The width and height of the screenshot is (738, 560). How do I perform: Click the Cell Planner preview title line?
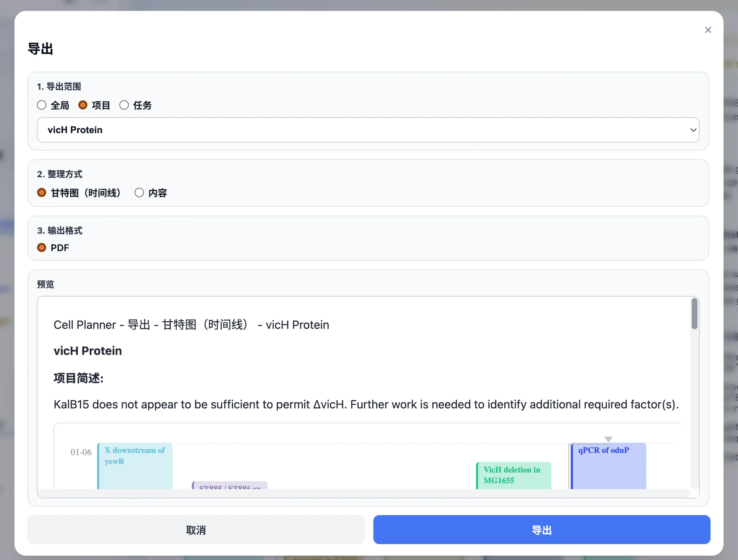[191, 325]
